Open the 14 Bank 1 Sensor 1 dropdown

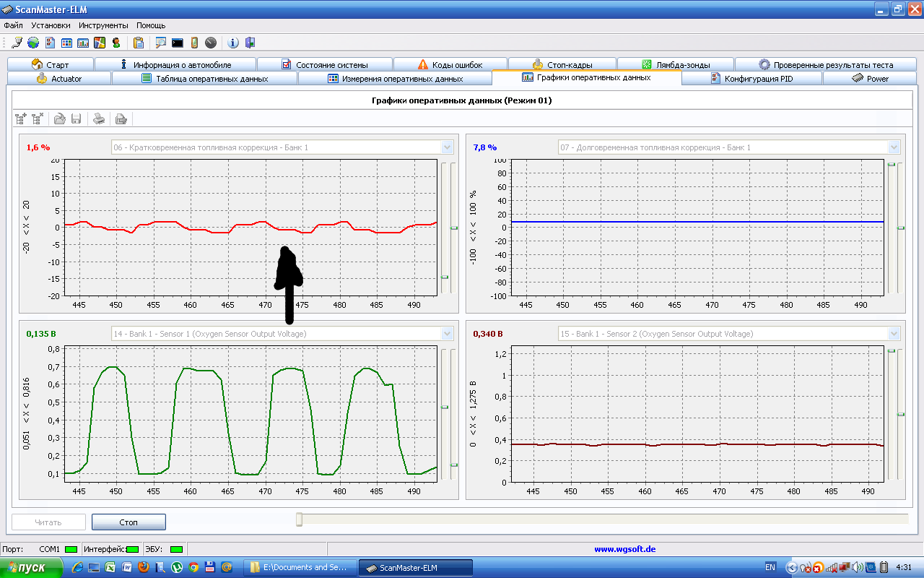pyautogui.click(x=447, y=334)
